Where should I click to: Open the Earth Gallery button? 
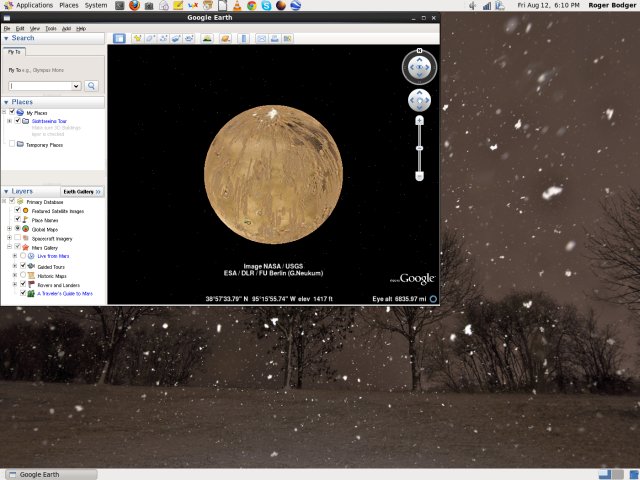[x=82, y=191]
